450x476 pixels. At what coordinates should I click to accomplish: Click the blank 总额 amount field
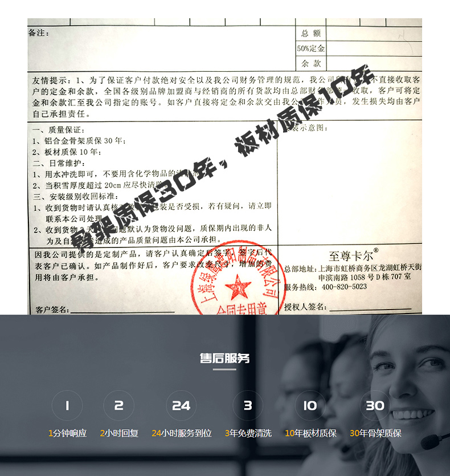tap(374, 34)
